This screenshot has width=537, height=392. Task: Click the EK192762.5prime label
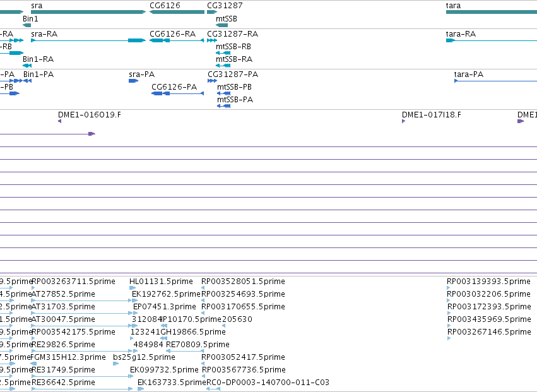pos(166,294)
